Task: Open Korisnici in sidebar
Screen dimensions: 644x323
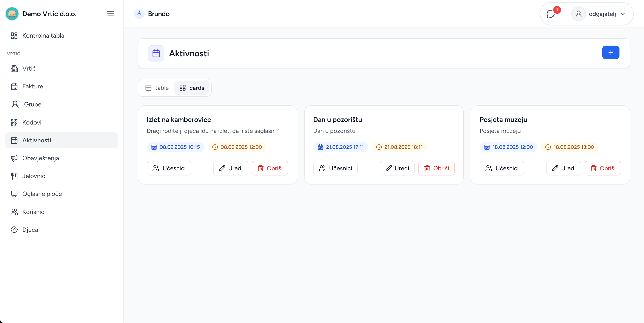Action: [x=62, y=212]
